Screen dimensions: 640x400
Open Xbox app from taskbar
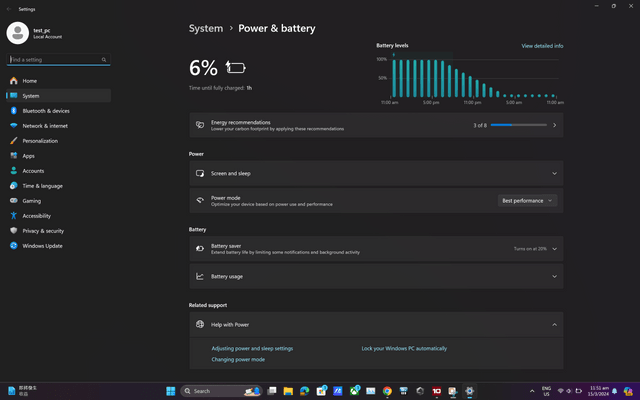[354, 391]
